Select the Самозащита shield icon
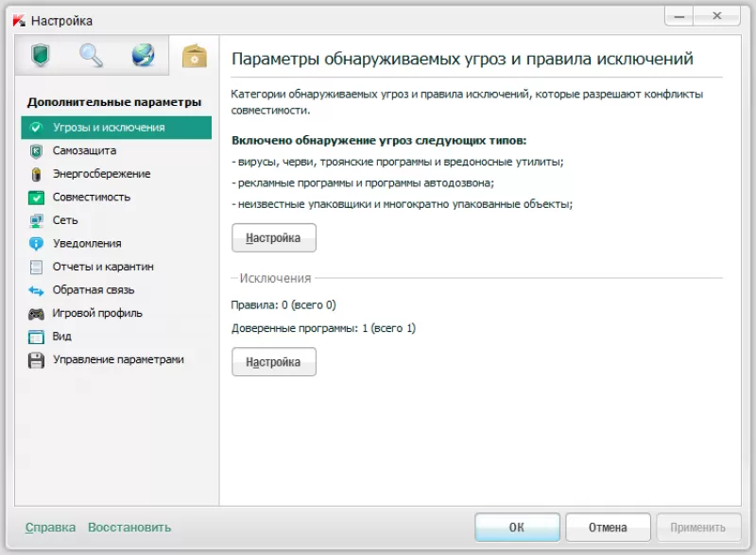 point(36,150)
